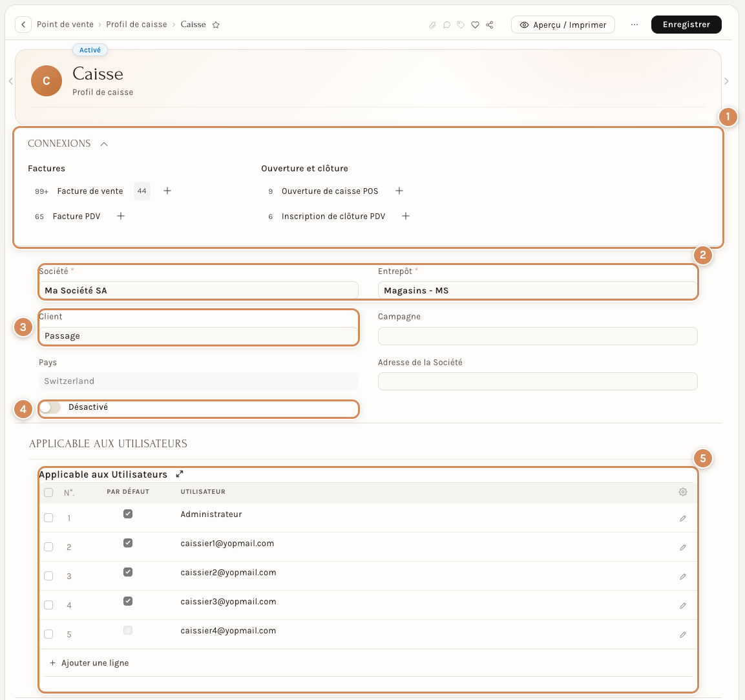Edit the caissier1@yopmail.com row via pencil
The image size is (745, 700).
point(683,547)
